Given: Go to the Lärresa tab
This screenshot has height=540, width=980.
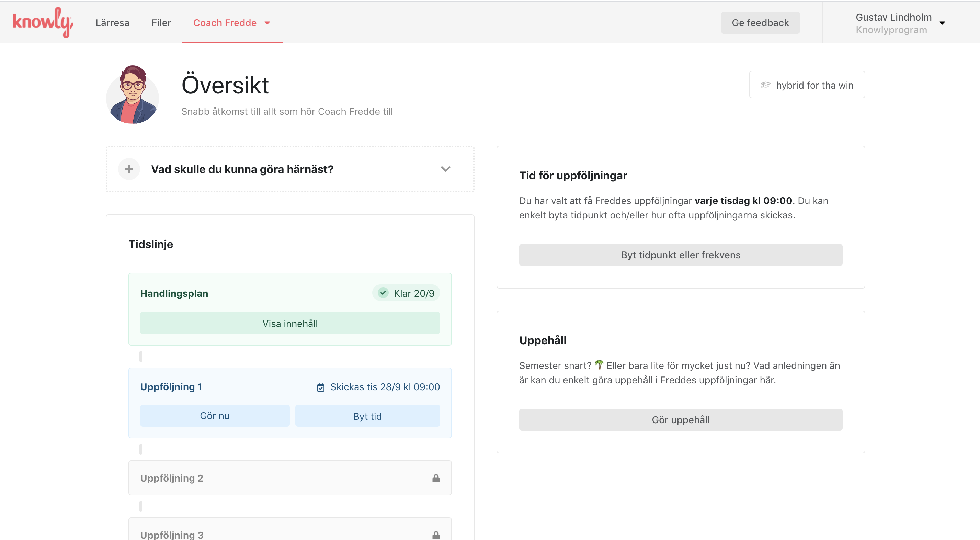Looking at the screenshot, I should click(112, 23).
